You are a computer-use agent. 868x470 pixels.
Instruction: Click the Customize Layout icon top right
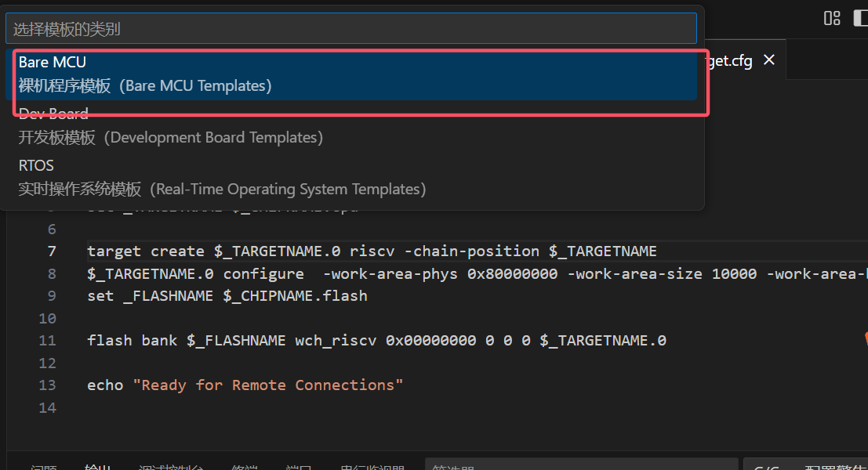tap(831, 18)
